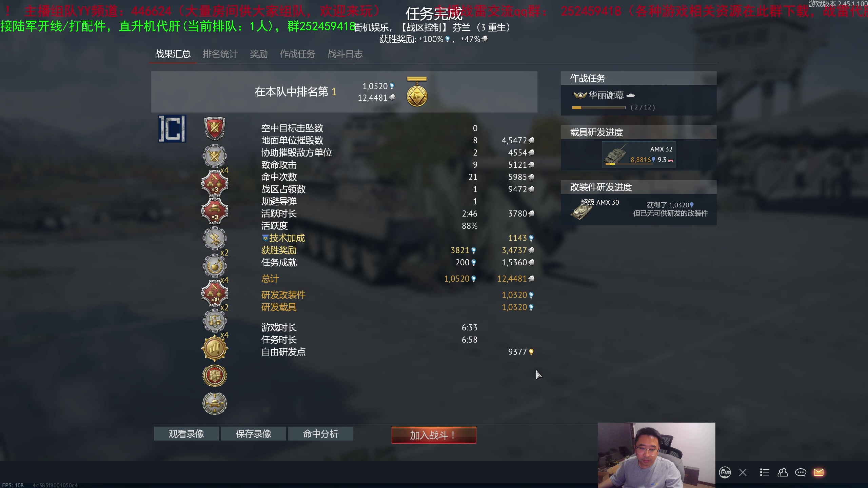Open the list menu icon
Viewport: 868px width, 488px height.
tap(764, 472)
